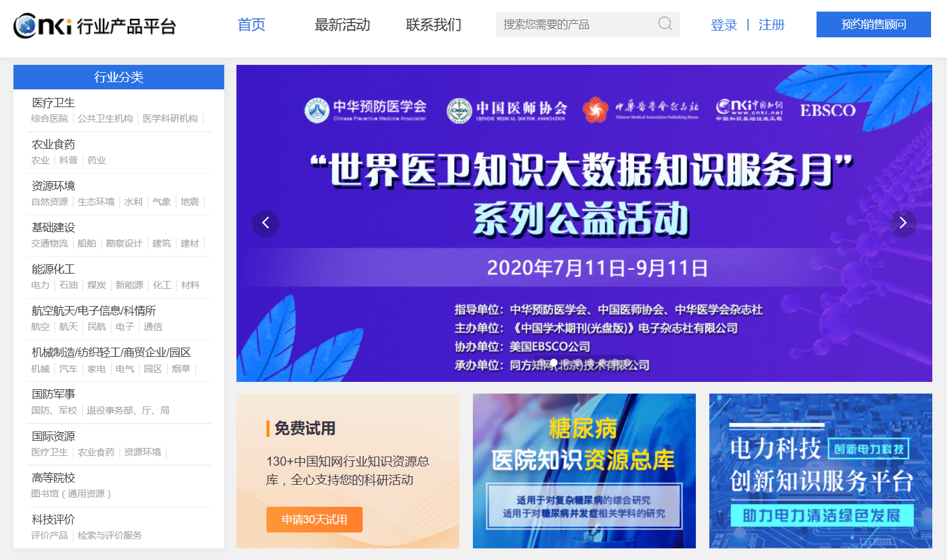Select 船舶 subcategory
The height and width of the screenshot is (560, 947).
tap(87, 244)
